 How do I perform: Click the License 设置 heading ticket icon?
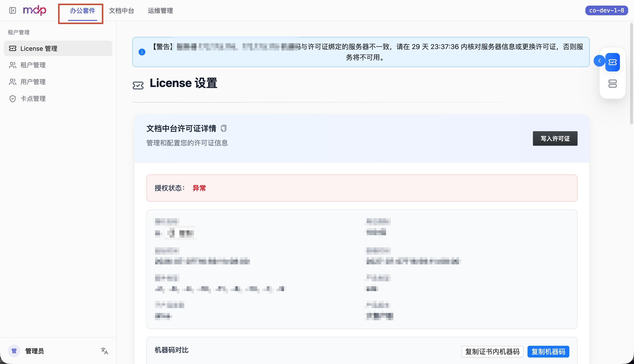[x=138, y=86]
